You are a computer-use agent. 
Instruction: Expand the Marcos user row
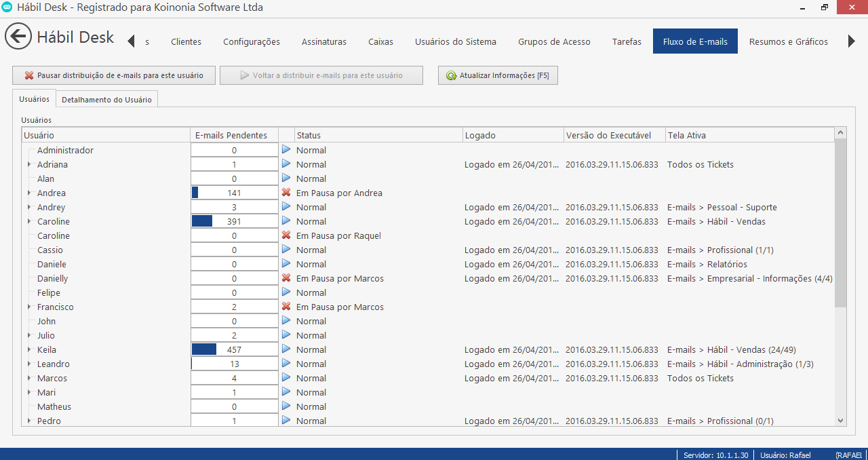29,379
